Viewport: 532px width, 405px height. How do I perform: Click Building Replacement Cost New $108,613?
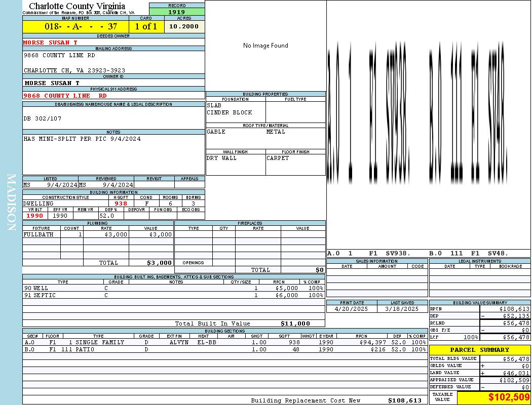point(405,400)
